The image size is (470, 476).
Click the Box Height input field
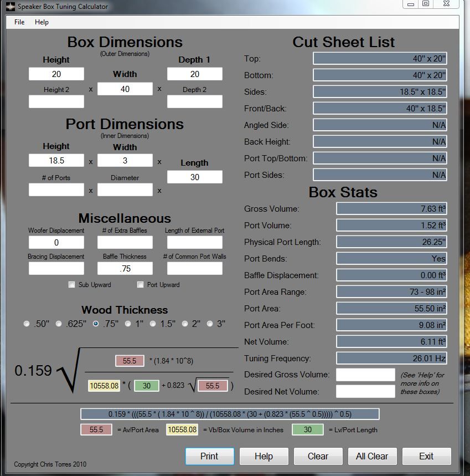point(56,74)
